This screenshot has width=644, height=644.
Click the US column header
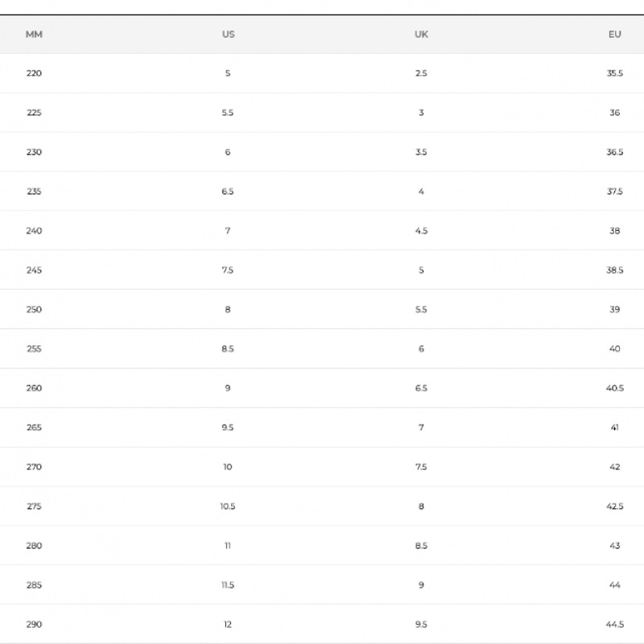click(228, 35)
